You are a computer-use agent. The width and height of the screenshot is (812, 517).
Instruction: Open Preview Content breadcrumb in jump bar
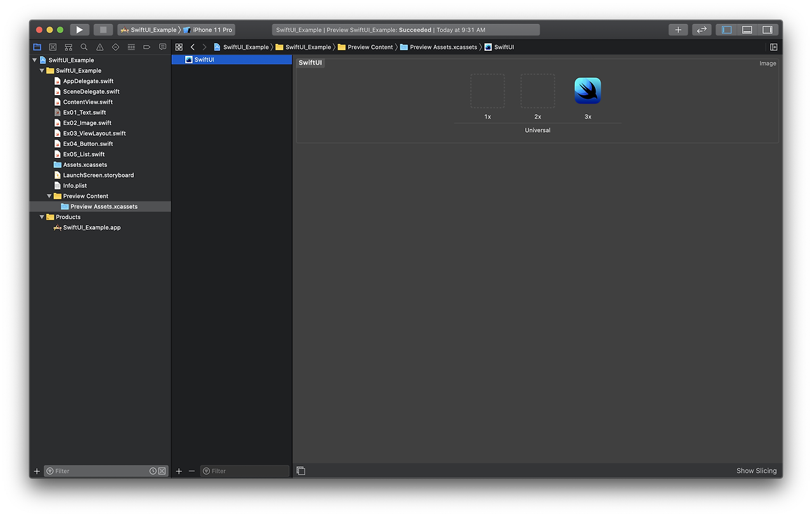tap(365, 47)
